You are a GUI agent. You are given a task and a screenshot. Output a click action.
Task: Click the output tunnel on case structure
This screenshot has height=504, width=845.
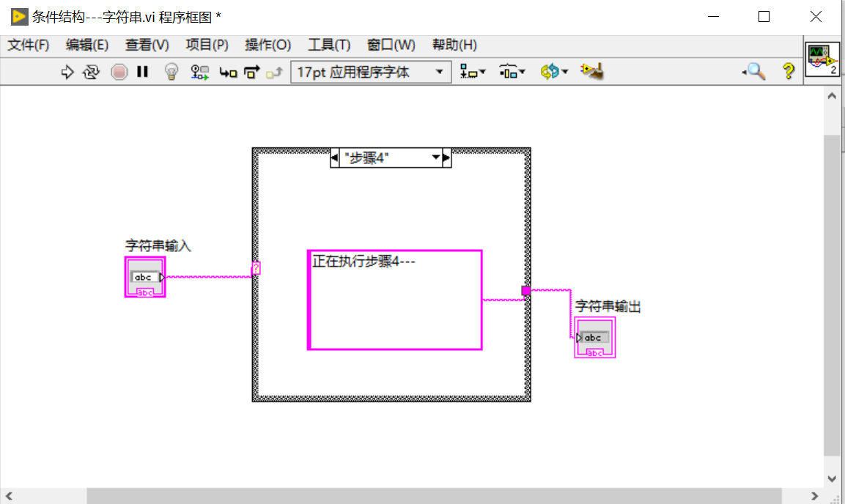pos(526,291)
